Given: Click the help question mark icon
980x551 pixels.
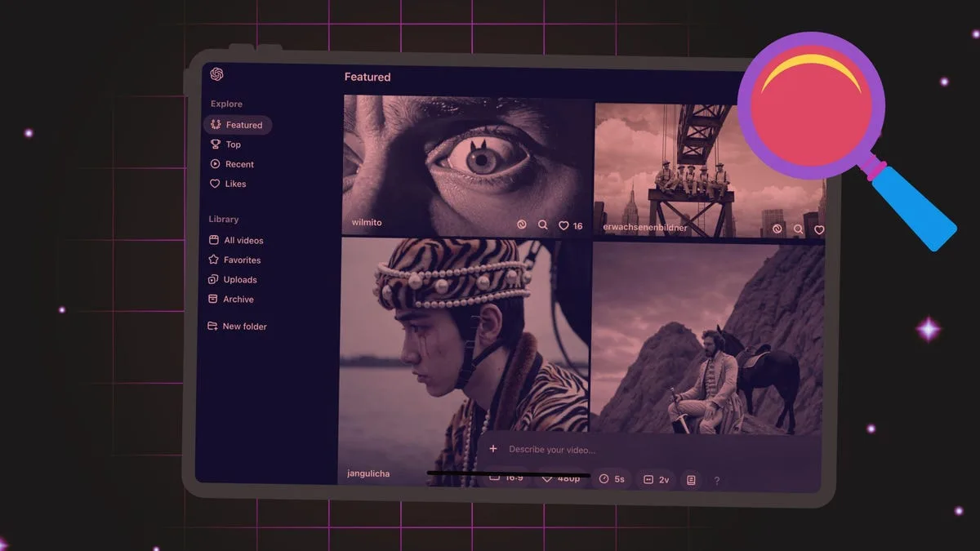Looking at the screenshot, I should tap(716, 481).
